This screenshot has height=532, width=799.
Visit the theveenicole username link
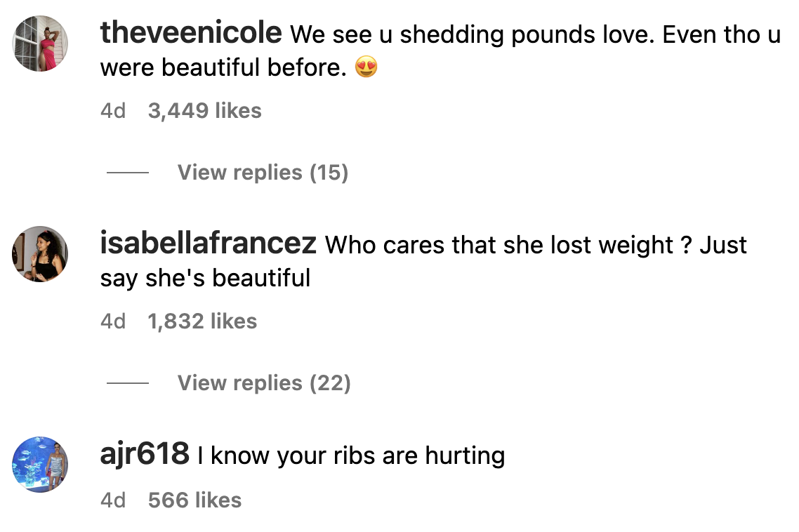point(191,32)
